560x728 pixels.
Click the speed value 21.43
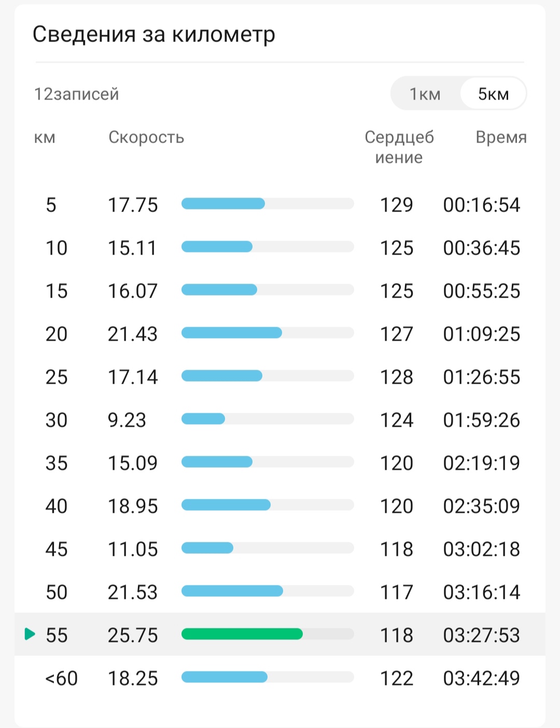(x=133, y=334)
